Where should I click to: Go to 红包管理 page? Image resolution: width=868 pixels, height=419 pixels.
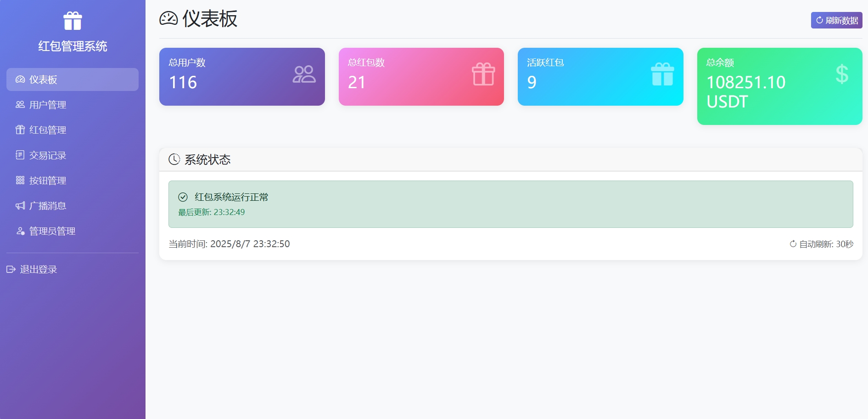48,130
